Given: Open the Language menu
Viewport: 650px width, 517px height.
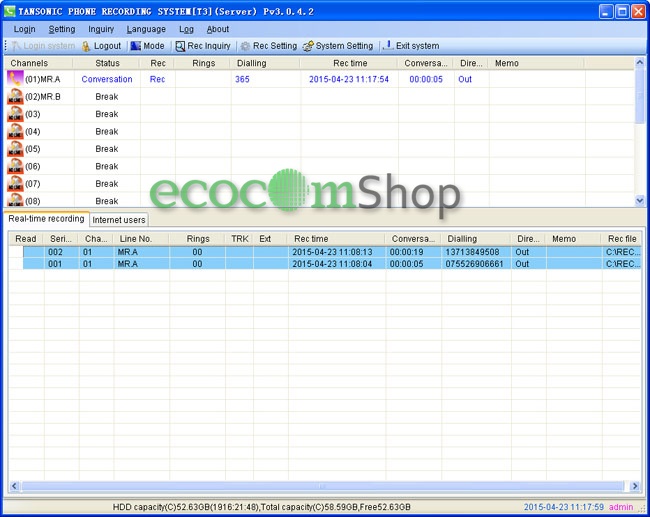Looking at the screenshot, I should coord(146,29).
